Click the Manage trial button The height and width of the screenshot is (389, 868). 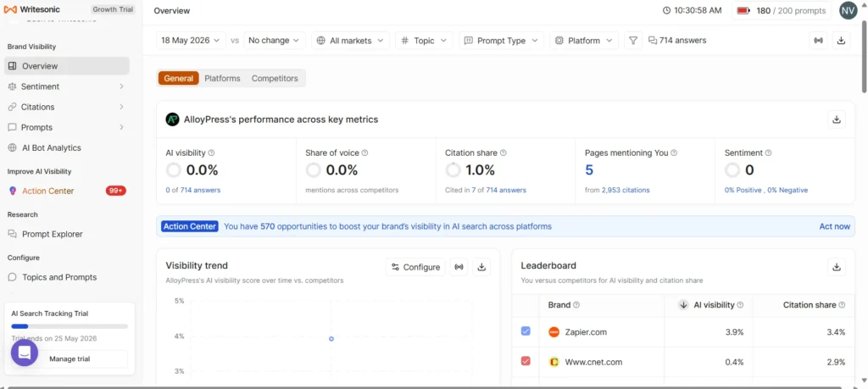click(70, 359)
